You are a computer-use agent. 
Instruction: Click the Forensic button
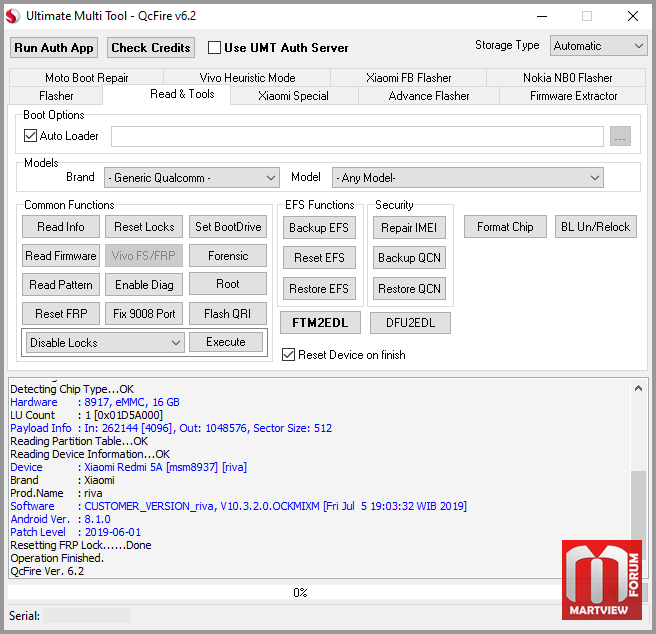click(228, 256)
